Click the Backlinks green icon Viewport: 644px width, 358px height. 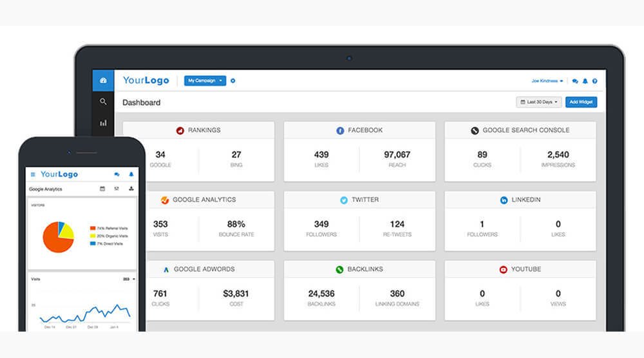tap(339, 270)
